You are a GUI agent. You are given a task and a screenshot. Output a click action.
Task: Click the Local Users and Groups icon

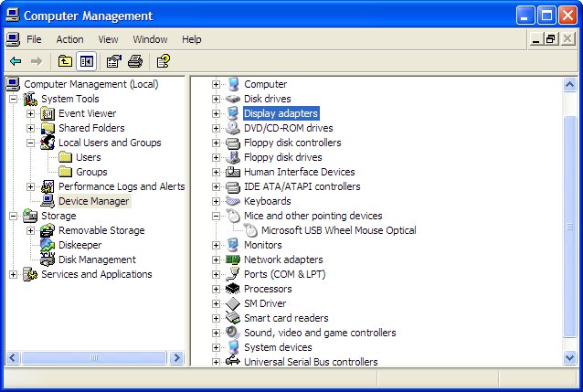click(48, 143)
